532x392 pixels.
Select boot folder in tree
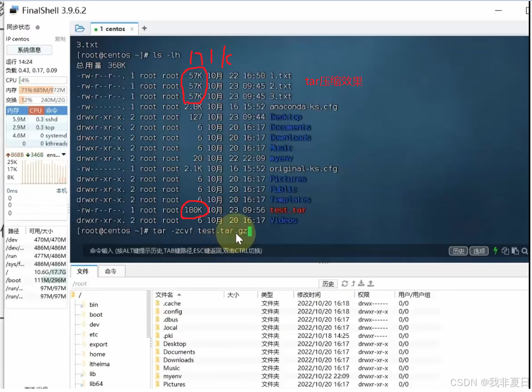pos(96,315)
